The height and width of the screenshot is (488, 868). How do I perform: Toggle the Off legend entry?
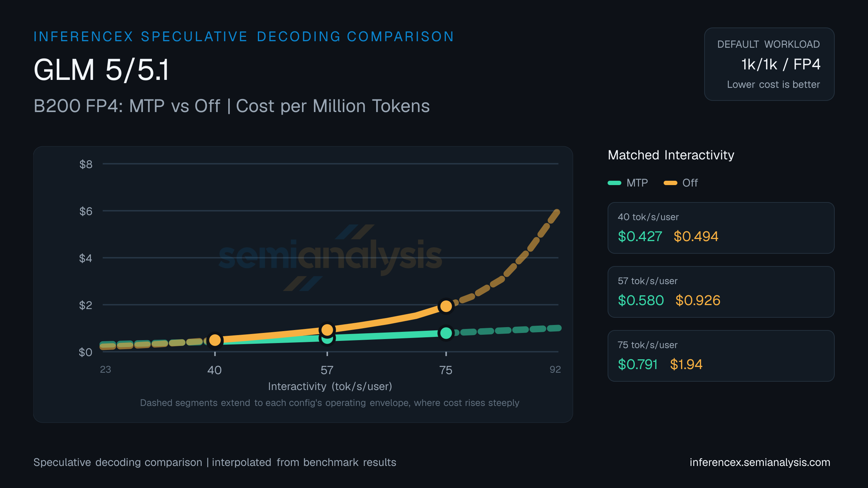coord(681,183)
